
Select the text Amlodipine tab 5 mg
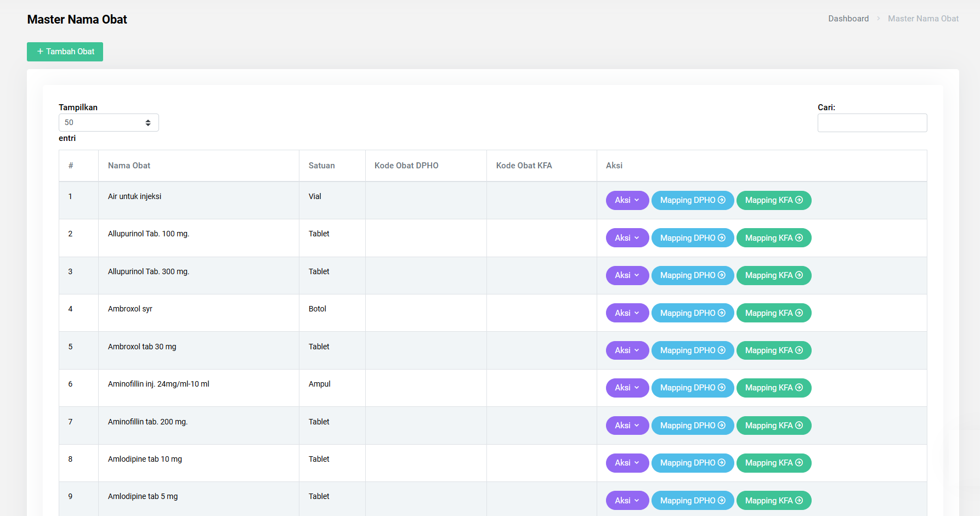[143, 496]
